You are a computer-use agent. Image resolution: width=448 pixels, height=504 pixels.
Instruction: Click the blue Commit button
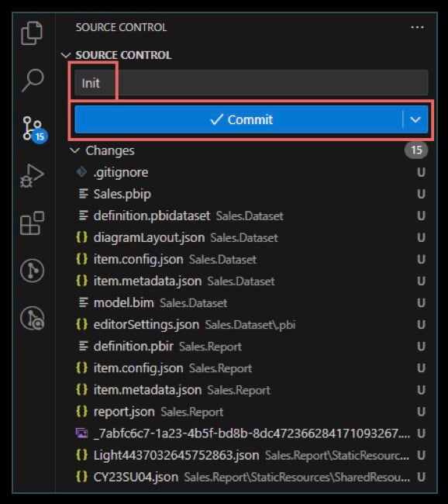coord(238,119)
